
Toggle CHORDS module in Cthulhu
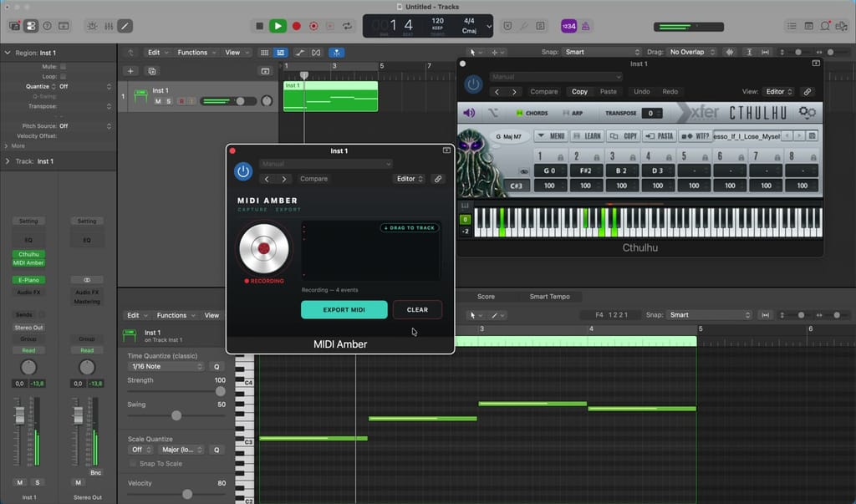click(532, 113)
